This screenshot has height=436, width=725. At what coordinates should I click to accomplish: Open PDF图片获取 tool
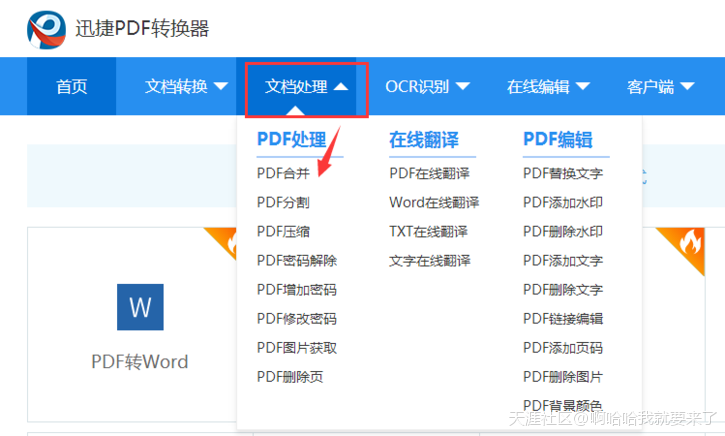click(x=297, y=348)
